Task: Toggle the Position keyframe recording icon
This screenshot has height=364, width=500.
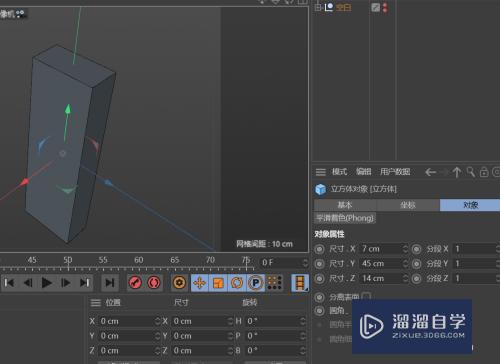Action: click(x=200, y=283)
